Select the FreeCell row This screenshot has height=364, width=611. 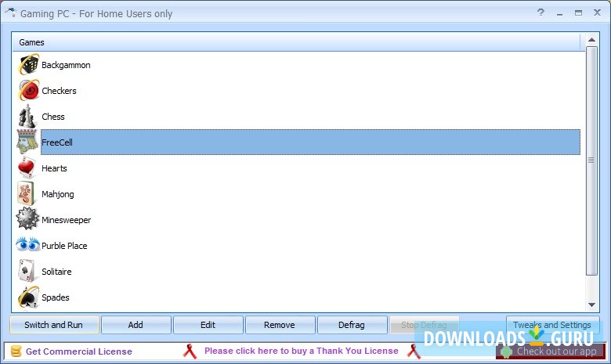(310, 142)
